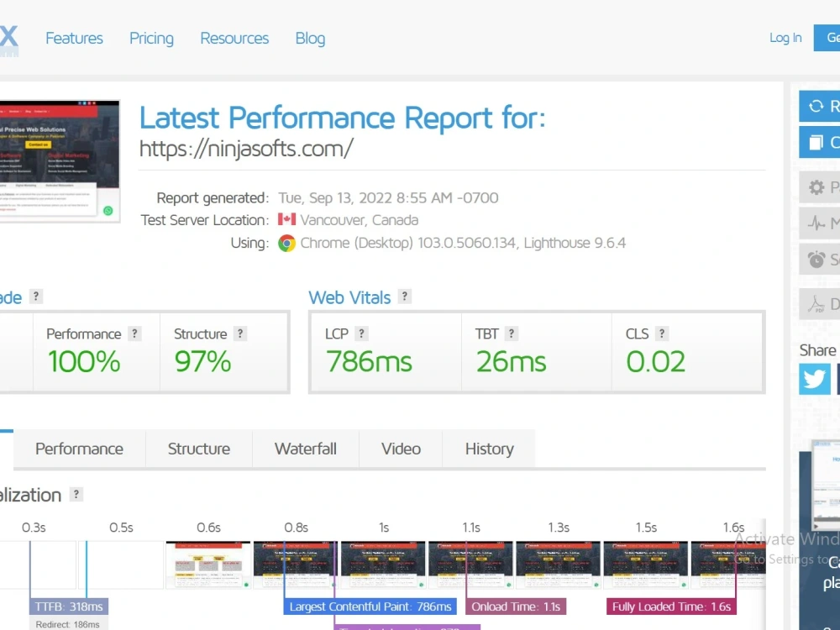The height and width of the screenshot is (630, 840).
Task: Open the Features menu link
Action: [74, 39]
